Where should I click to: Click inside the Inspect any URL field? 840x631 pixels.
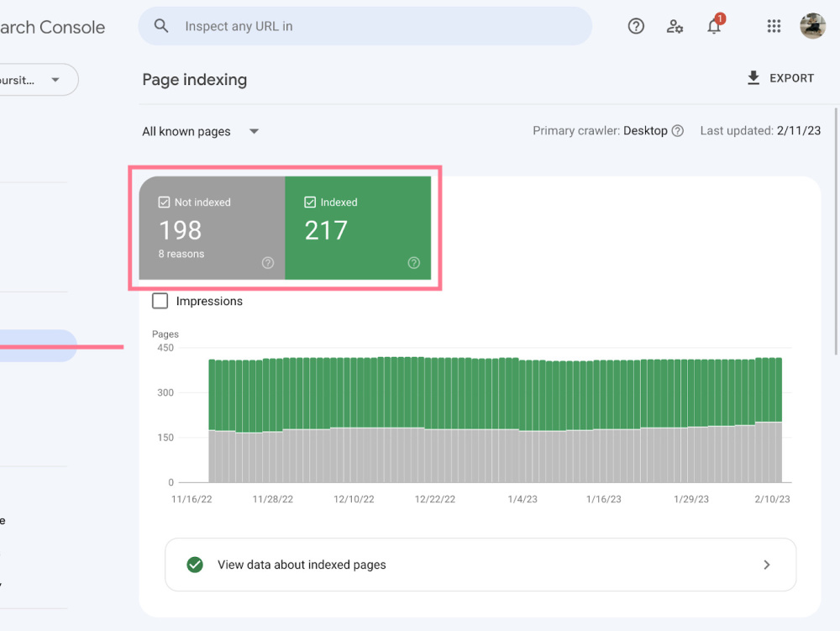tap(361, 26)
